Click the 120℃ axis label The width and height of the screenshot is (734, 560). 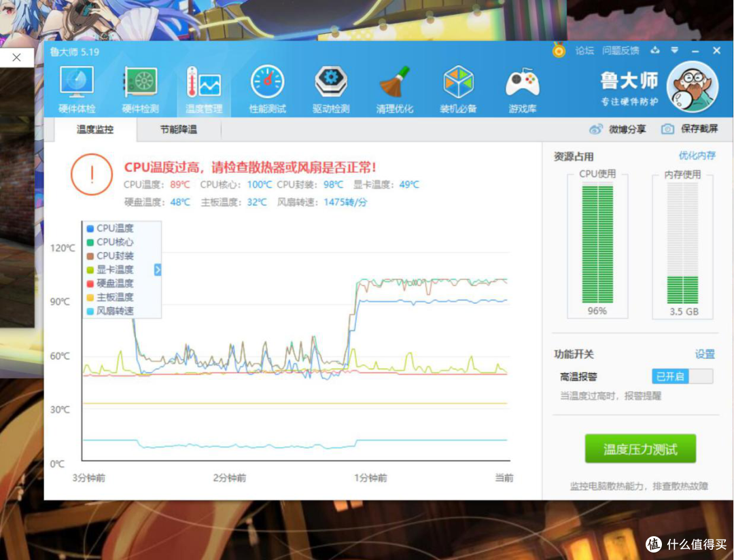[63, 247]
